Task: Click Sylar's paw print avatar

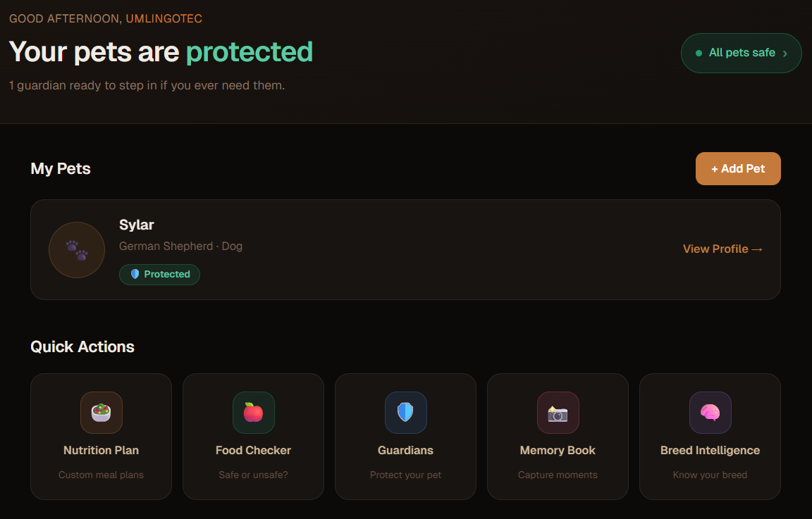Action: 77,250
